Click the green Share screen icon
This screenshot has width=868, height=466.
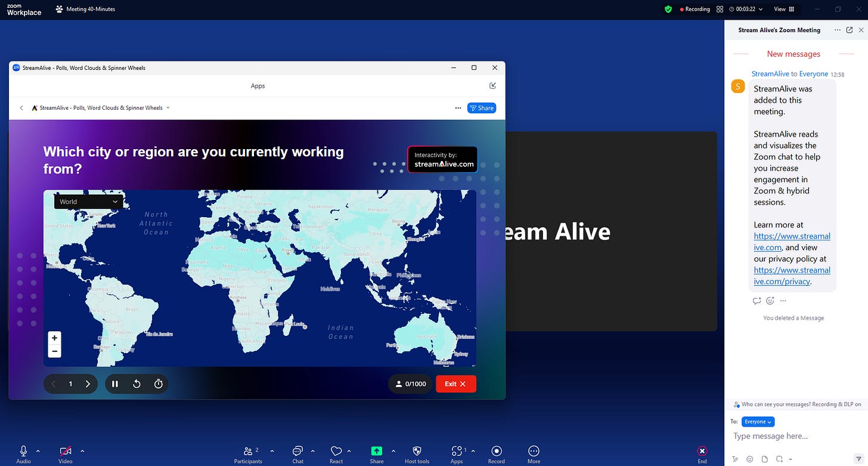(377, 452)
